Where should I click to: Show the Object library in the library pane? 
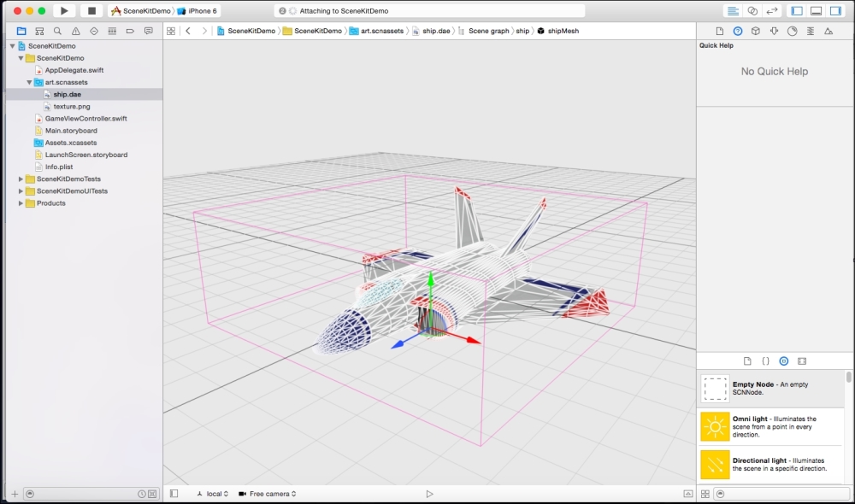pyautogui.click(x=783, y=361)
